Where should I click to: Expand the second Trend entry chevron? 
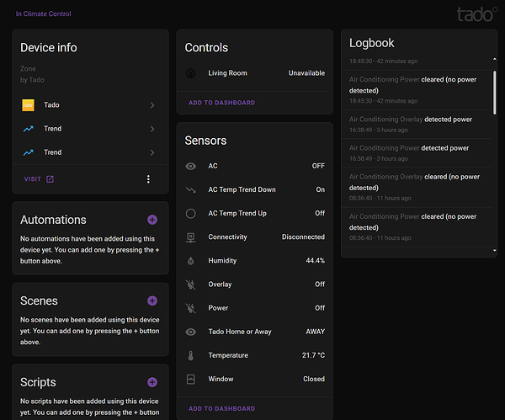click(152, 152)
